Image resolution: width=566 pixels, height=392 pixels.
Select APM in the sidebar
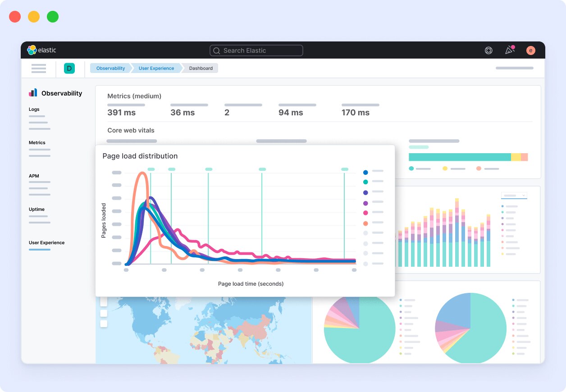(34, 176)
